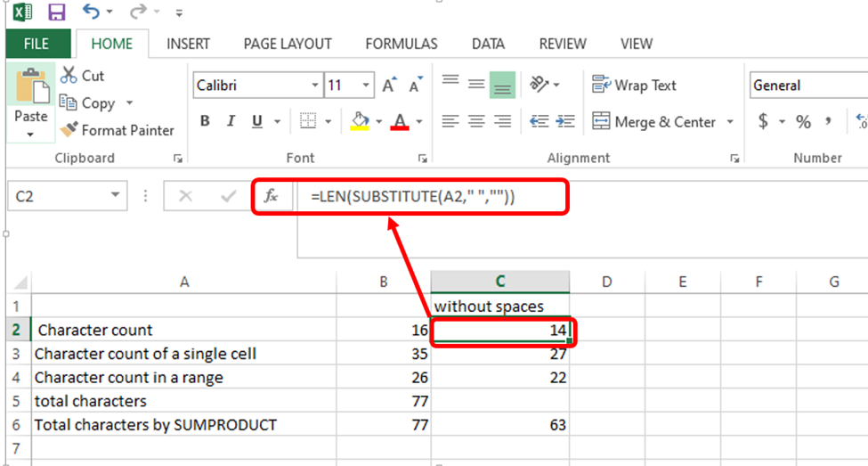Expand the Paste options arrow
The image size is (868, 466).
click(x=30, y=134)
